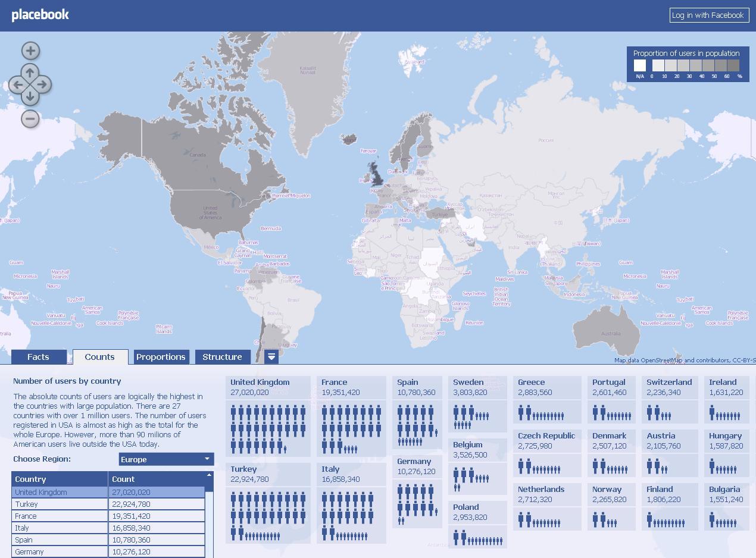Viewport: 756px width, 558px height.
Task: Click the Czech Republic pictogram card
Action: (x=547, y=453)
